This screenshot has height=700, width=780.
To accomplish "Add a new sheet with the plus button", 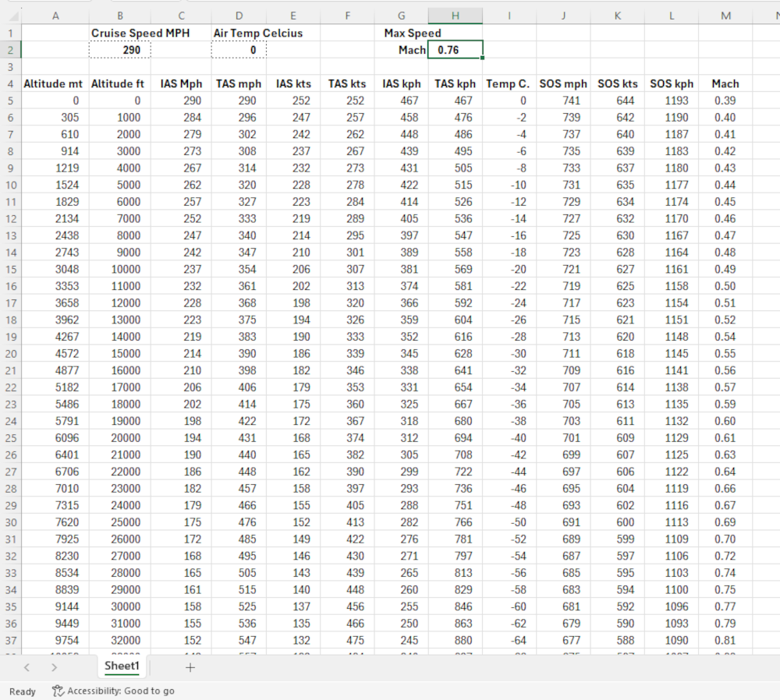I will coord(190,668).
